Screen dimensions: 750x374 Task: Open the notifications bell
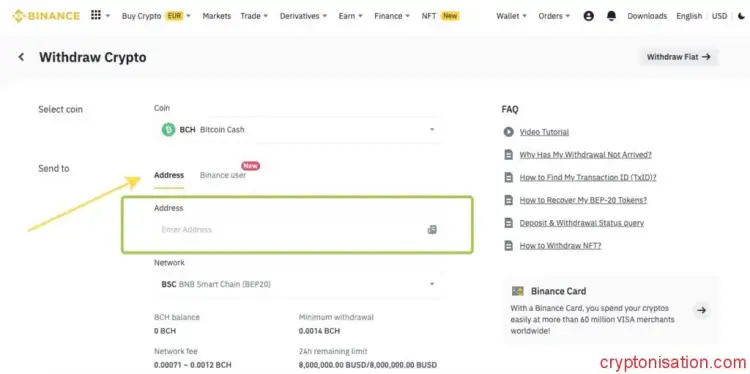611,16
